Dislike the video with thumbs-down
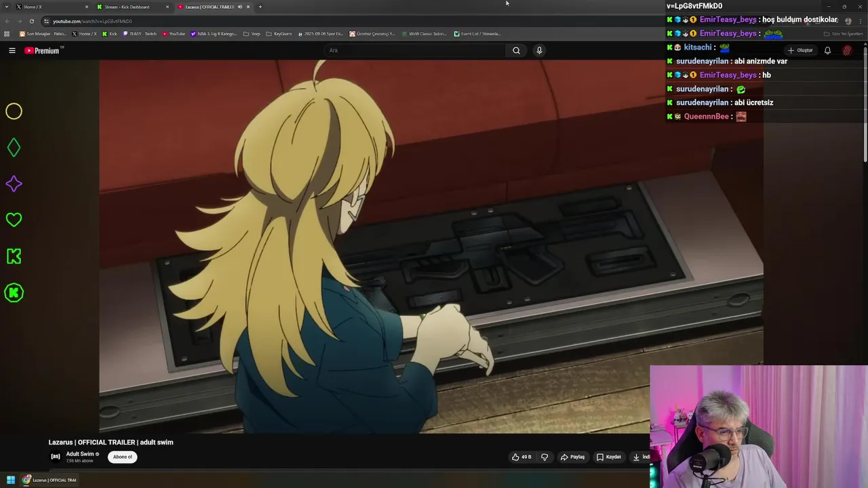 pyautogui.click(x=544, y=457)
